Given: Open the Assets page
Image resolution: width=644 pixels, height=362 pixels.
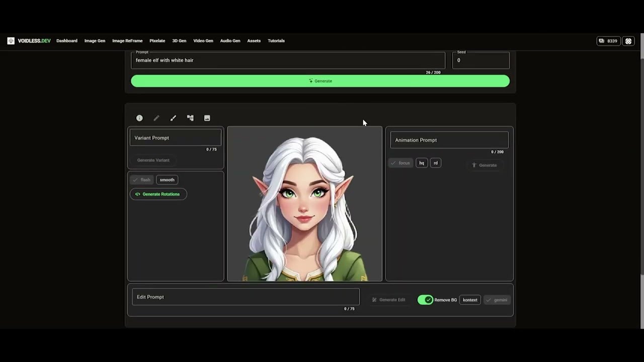Looking at the screenshot, I should 254,41.
